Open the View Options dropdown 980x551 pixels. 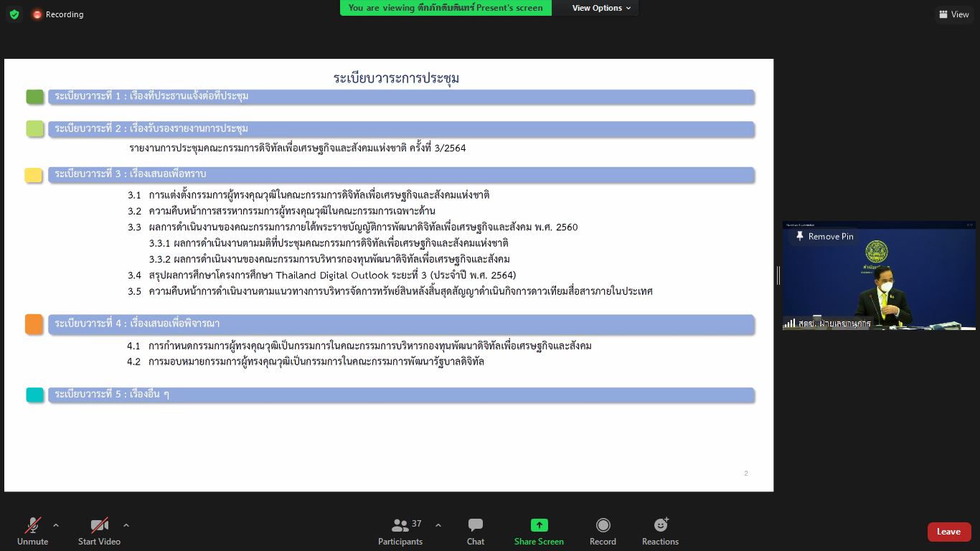pos(601,8)
